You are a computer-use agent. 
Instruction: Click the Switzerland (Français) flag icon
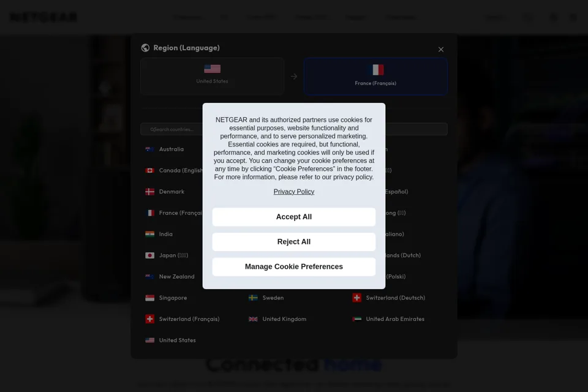click(x=149, y=319)
